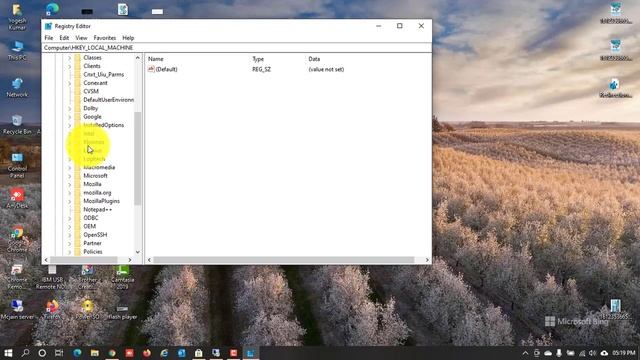Open the flash player desktop icon
Screen dimensions: 640x360
(x=122, y=312)
